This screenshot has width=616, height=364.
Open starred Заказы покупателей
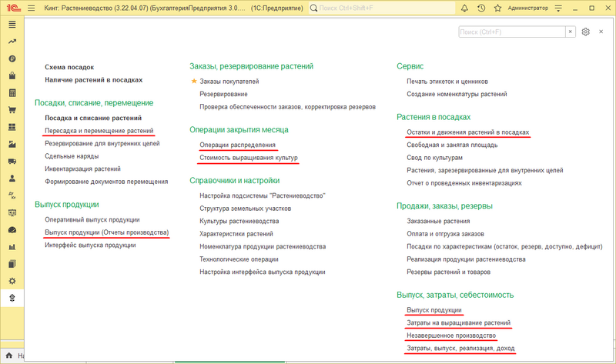coord(229,82)
